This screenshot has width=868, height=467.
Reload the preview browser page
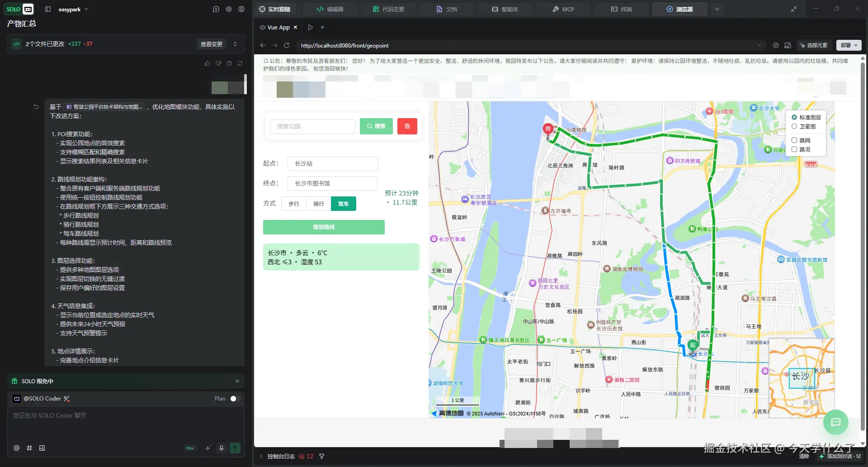coord(287,45)
